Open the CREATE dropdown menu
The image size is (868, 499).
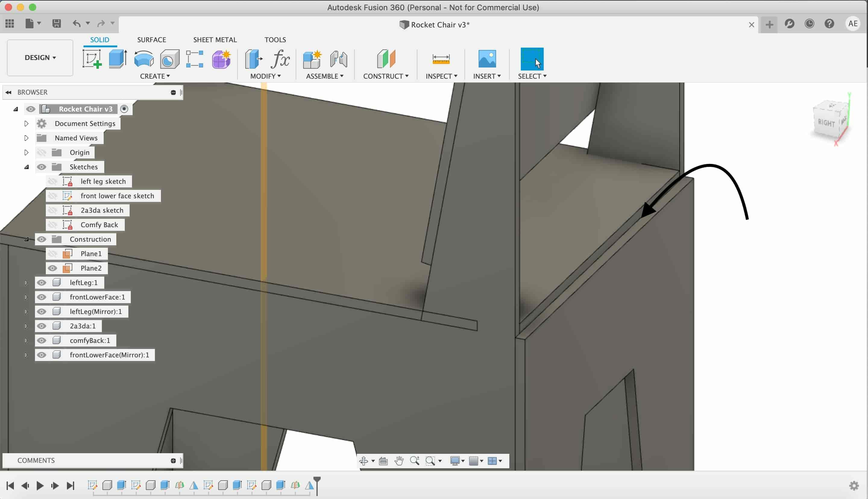[155, 76]
